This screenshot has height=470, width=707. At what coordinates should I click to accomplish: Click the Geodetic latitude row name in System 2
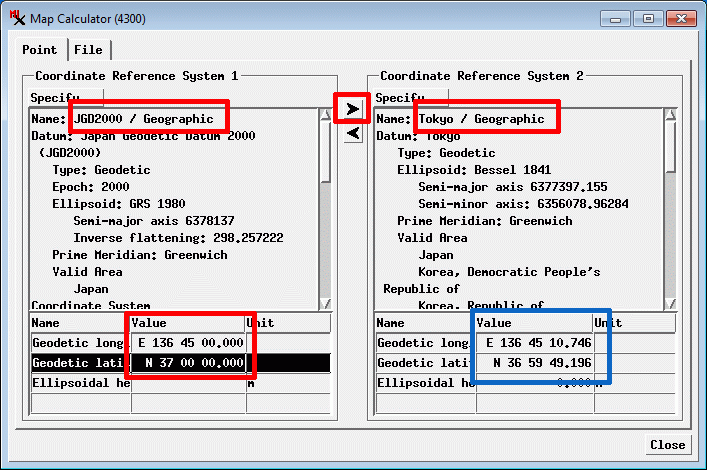[426, 363]
